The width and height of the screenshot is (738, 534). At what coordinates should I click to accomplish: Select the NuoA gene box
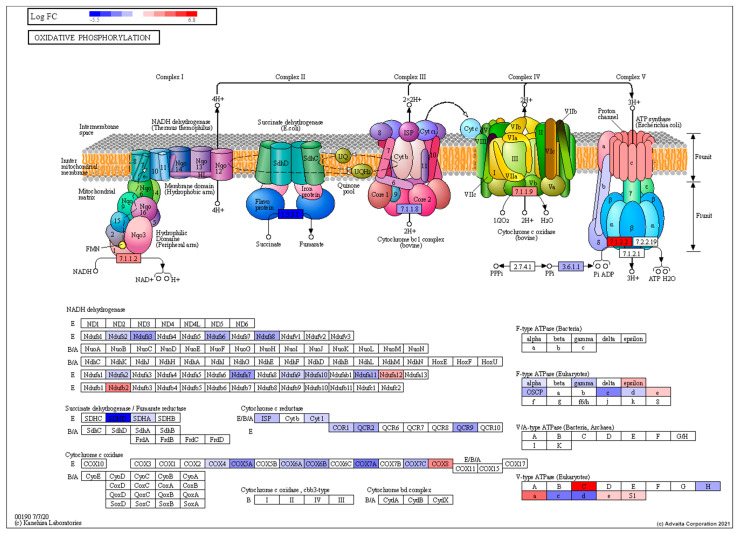pyautogui.click(x=93, y=349)
